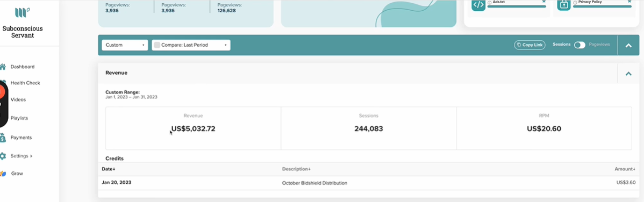Click the red record button overlay
Image resolution: width=644 pixels, height=202 pixels.
[2, 91]
